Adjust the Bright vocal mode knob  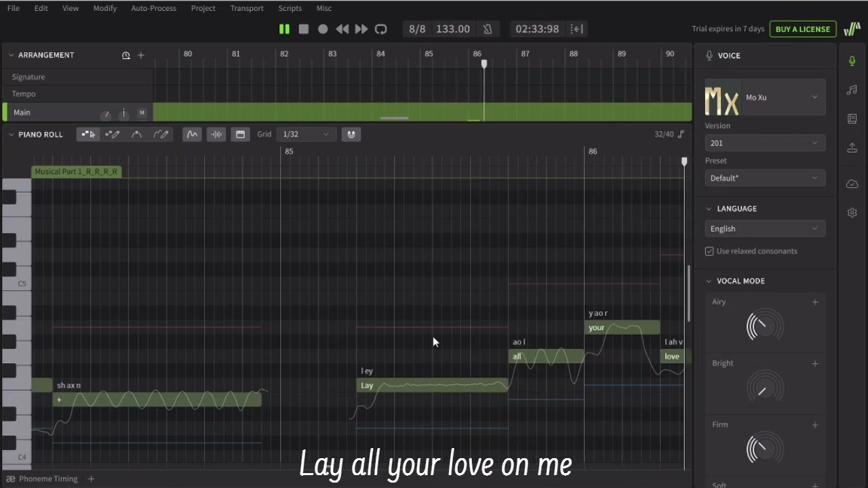pos(765,388)
